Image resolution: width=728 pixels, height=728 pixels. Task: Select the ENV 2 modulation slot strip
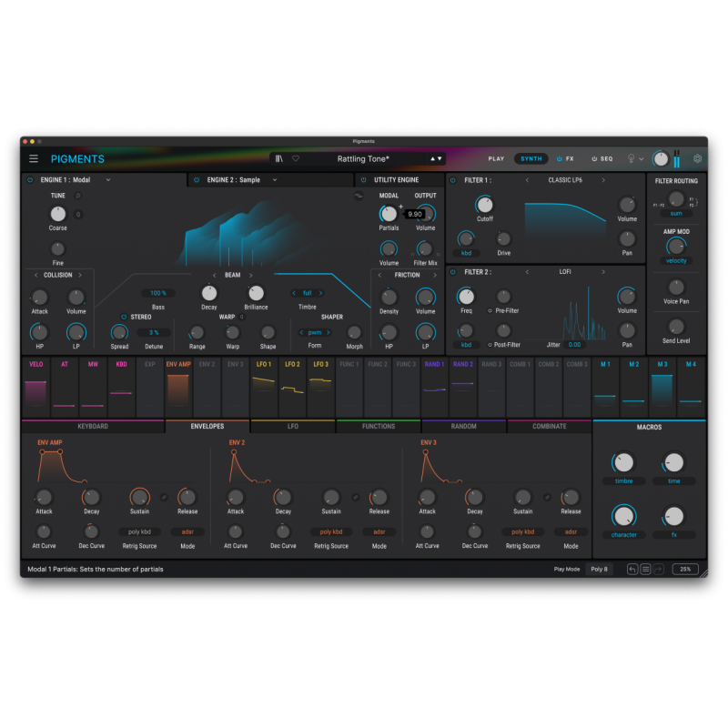pos(207,387)
